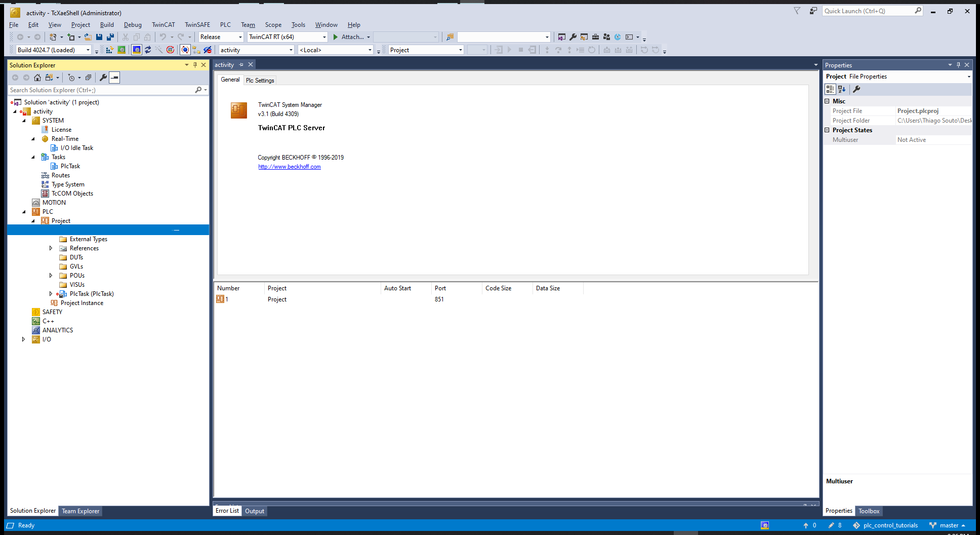Toggle Preview Selected Items in Solution Explorer
Image resolution: width=980 pixels, height=535 pixels.
[x=115, y=78]
